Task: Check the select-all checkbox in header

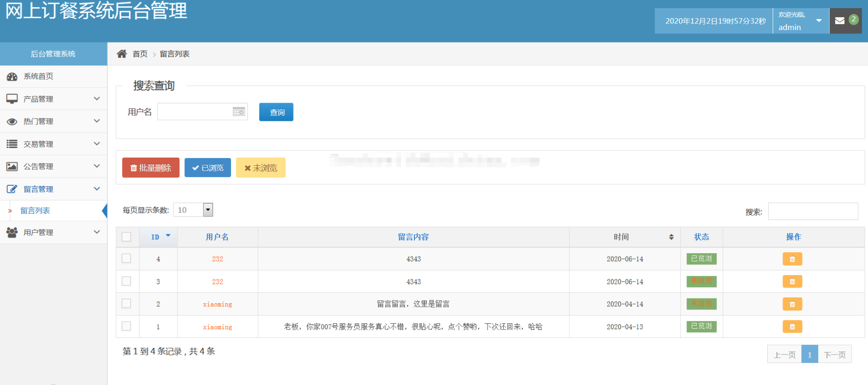Action: (x=127, y=237)
